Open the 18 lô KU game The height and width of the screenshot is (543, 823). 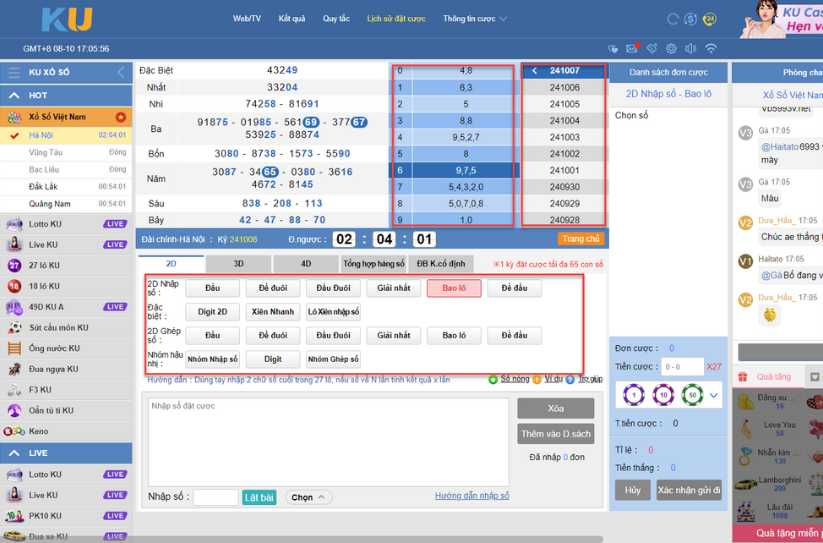click(66, 286)
